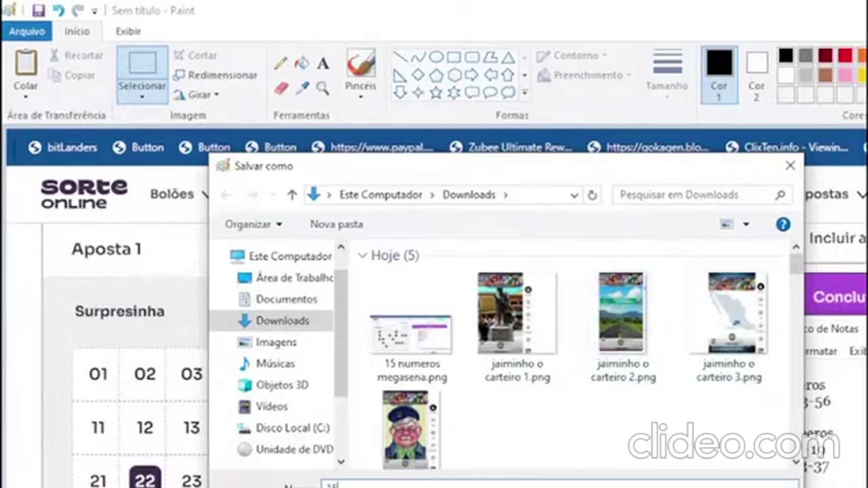
Task: Select Documentos folder in navigation pane
Action: [x=278, y=299]
